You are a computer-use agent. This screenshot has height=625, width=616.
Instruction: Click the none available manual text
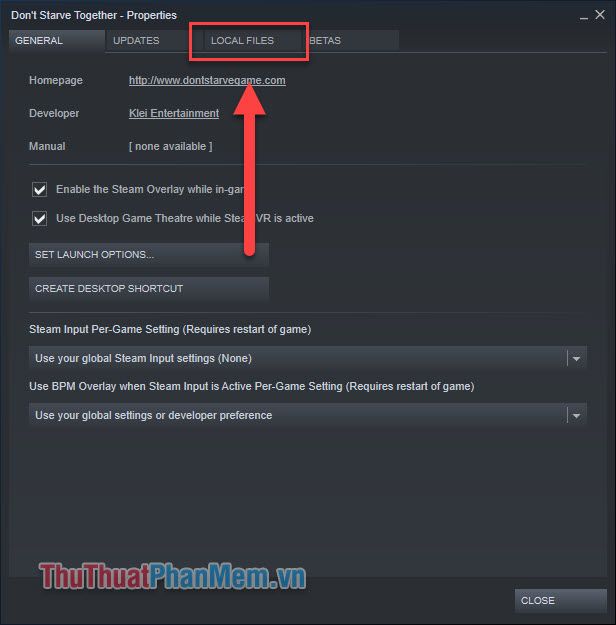click(171, 146)
